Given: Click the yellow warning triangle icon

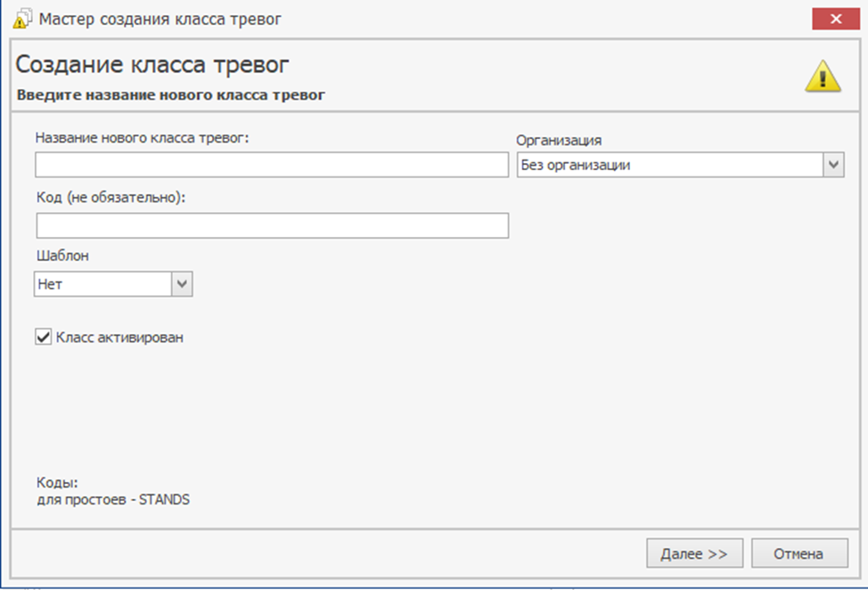Looking at the screenshot, I should pos(822,77).
